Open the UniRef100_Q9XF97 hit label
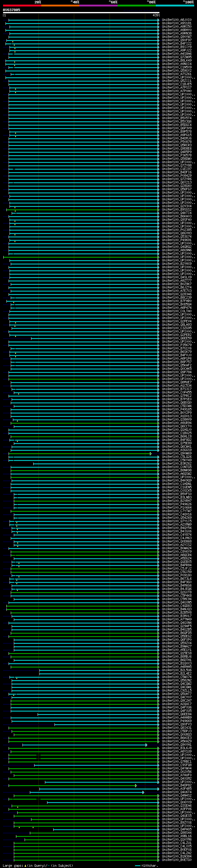The width and height of the screenshot is (197, 868). tap(177, 40)
